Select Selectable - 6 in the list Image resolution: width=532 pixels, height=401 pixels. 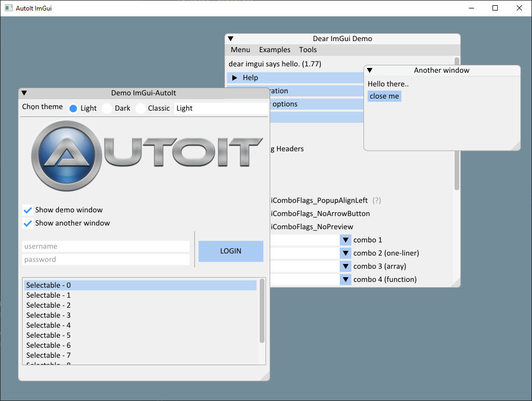[141, 345]
